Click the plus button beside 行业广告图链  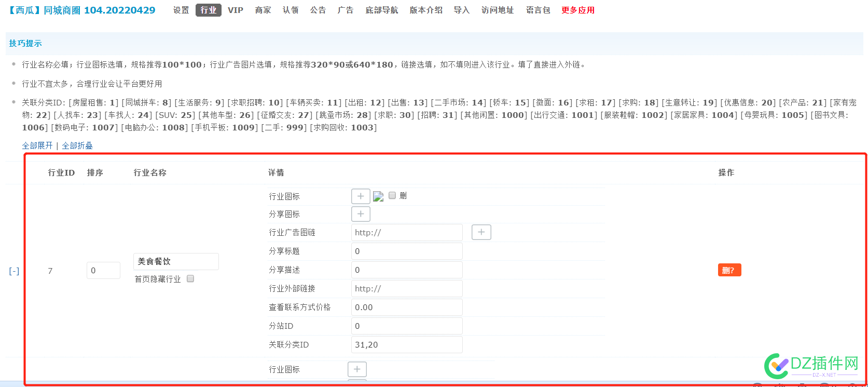pos(481,232)
